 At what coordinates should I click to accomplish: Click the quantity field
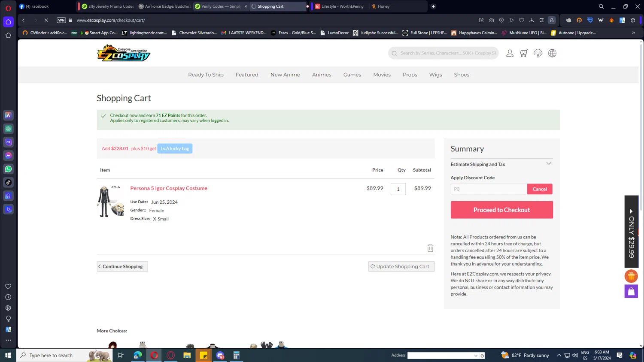tap(398, 189)
